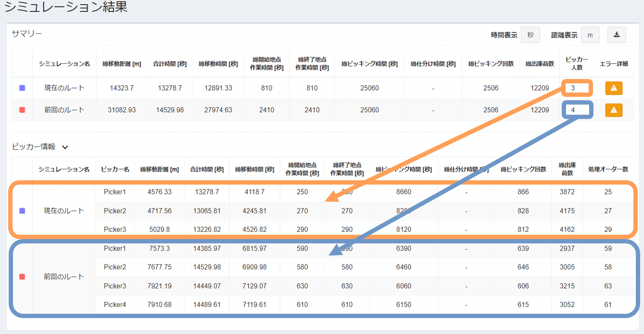This screenshot has width=644, height=334.
Task: Toggle the 距離表示 unit button m
Action: [x=590, y=35]
